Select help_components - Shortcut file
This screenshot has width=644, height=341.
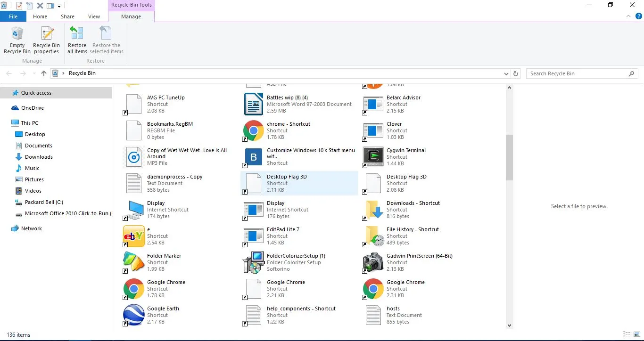coord(299,315)
